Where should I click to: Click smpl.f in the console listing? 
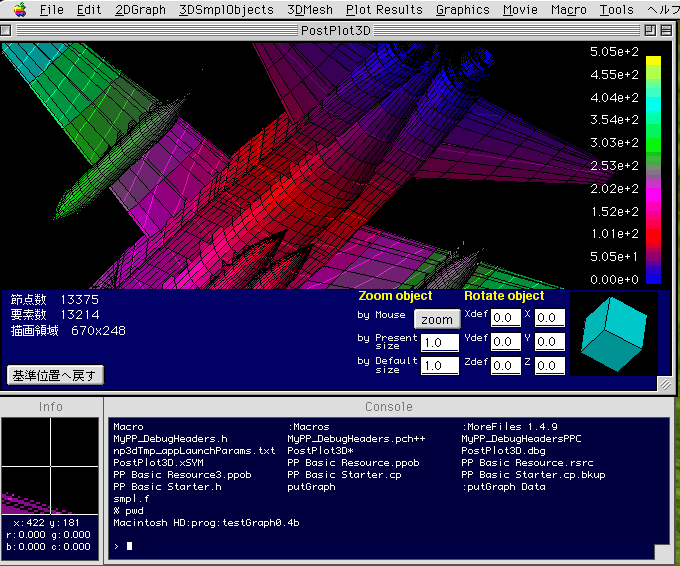(x=131, y=499)
